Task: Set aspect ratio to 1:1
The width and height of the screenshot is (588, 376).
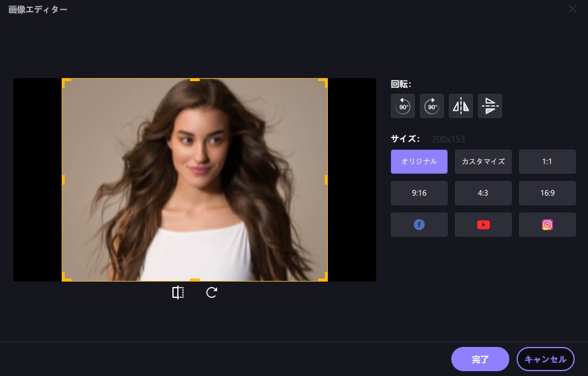Action: point(547,162)
